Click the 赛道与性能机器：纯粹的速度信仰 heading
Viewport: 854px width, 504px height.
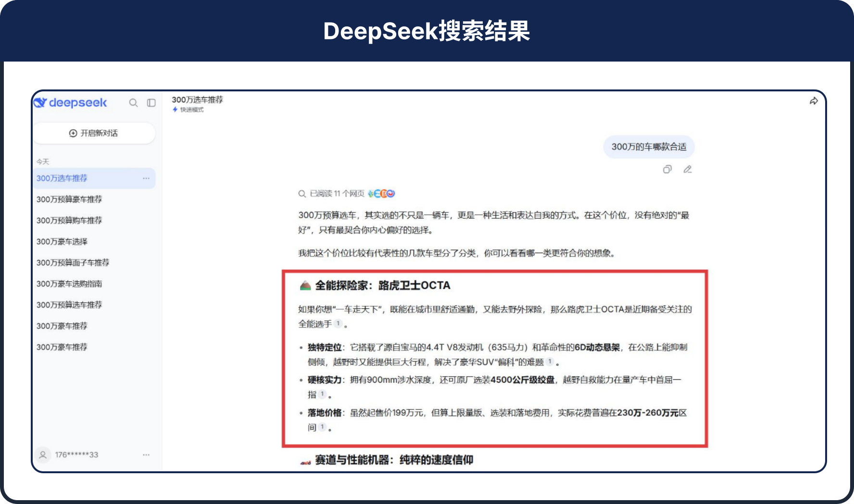pos(394,460)
